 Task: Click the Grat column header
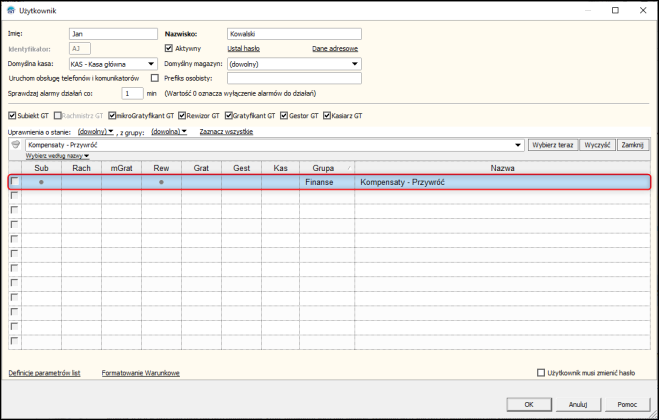click(201, 168)
